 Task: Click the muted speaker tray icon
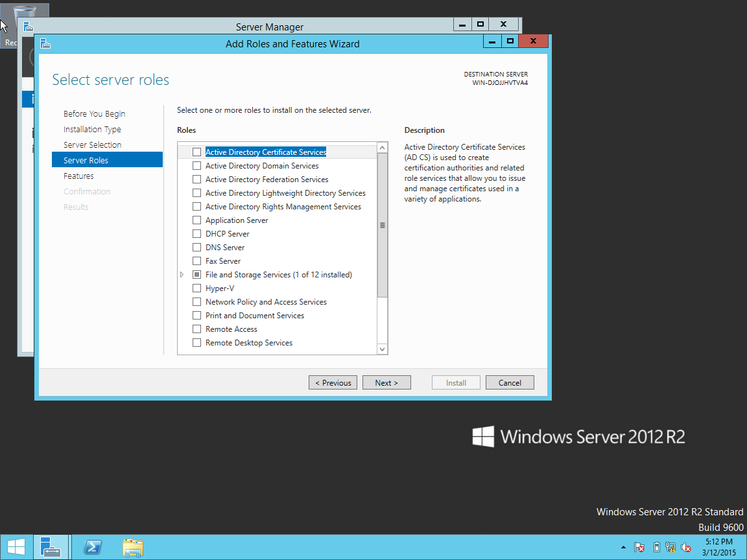click(x=686, y=547)
